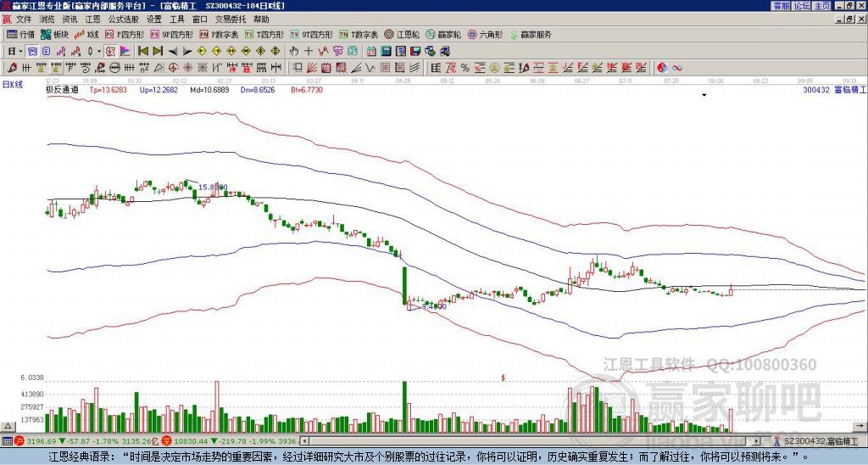Click the 日K线 chart label

[12, 85]
